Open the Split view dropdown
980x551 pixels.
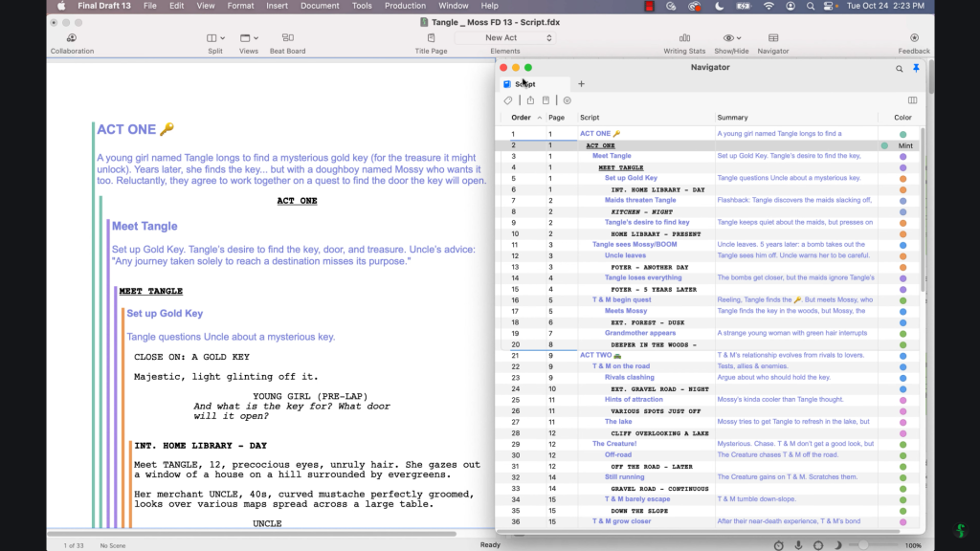215,38
